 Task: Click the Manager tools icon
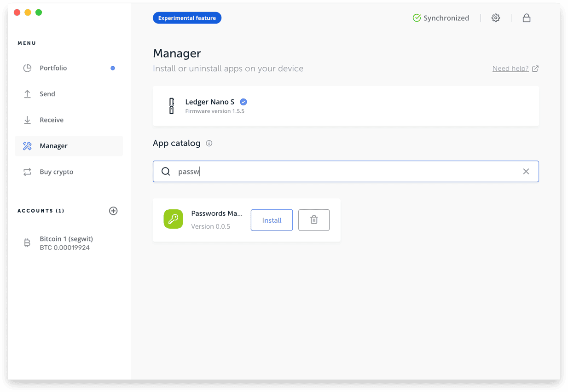(x=27, y=146)
